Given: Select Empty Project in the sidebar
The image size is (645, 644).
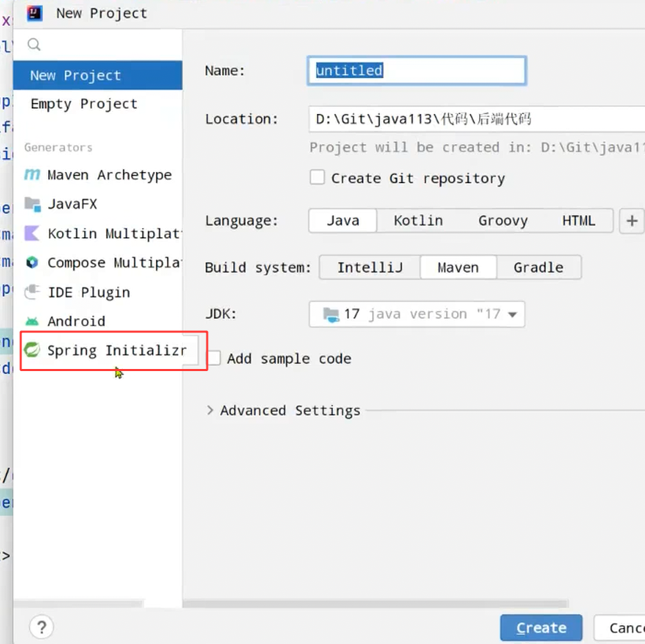Looking at the screenshot, I should pos(97,104).
